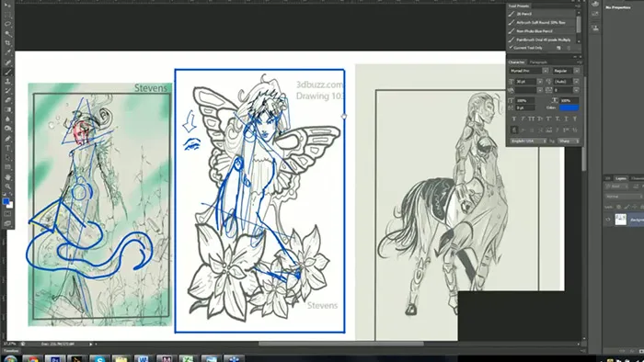Open the English: USA language dropdown

coord(529,141)
